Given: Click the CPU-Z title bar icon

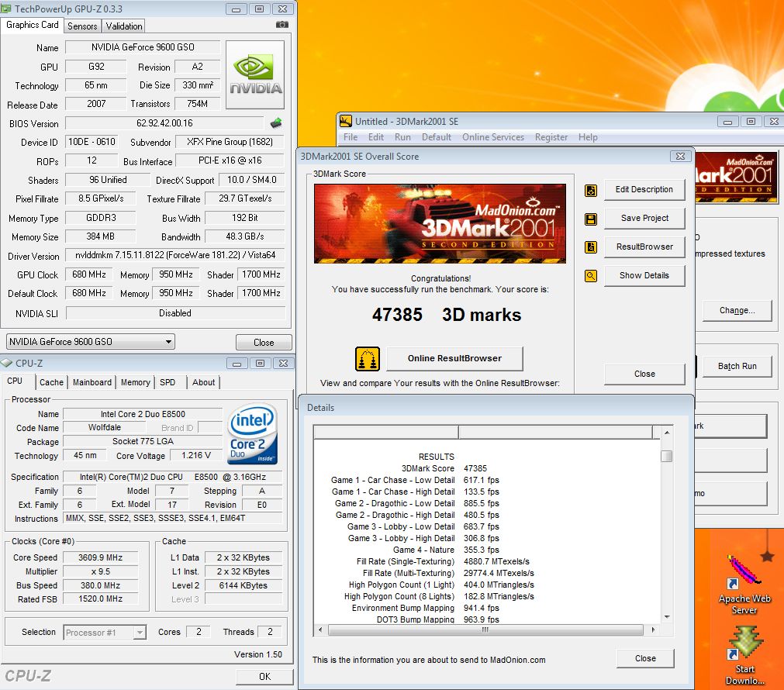Looking at the screenshot, I should tap(6, 363).
